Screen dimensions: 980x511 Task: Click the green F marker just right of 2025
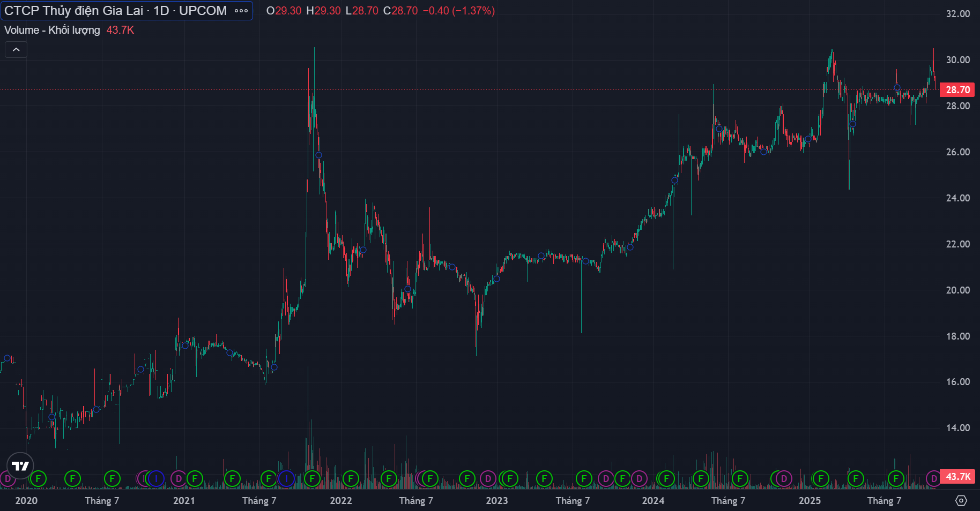821,478
